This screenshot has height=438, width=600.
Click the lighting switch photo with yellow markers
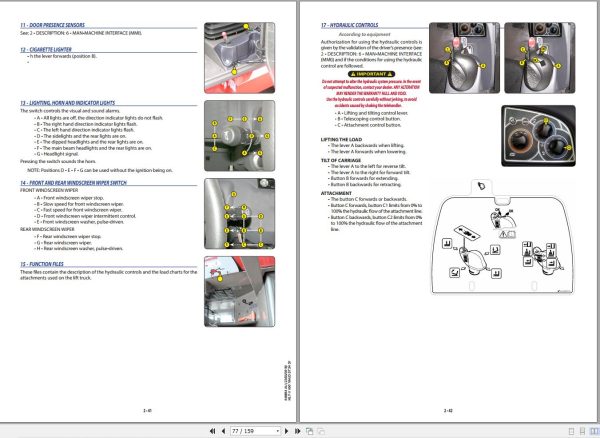240,136
